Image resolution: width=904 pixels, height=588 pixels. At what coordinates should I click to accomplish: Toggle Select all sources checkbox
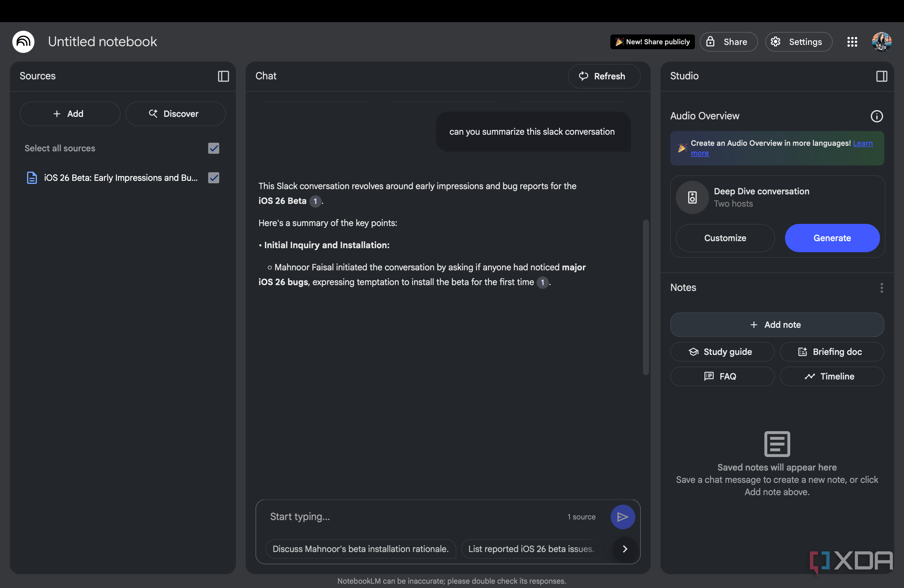pos(213,148)
